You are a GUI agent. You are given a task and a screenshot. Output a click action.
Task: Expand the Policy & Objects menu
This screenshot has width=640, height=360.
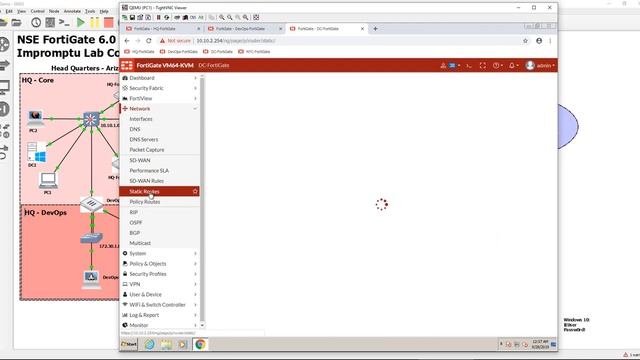tap(159, 264)
